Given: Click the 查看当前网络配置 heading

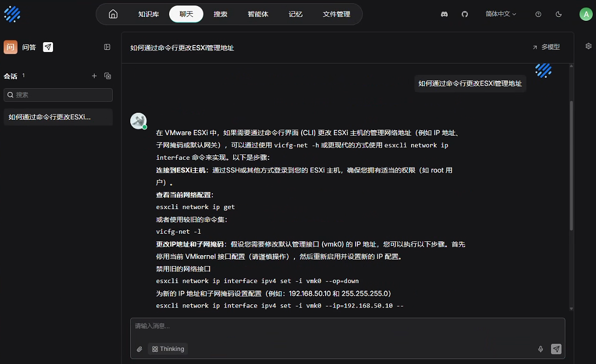Looking at the screenshot, I should [185, 195].
